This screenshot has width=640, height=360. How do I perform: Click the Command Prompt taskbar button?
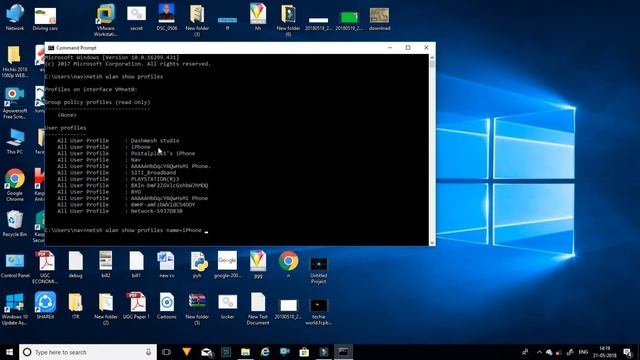pyautogui.click(x=343, y=352)
